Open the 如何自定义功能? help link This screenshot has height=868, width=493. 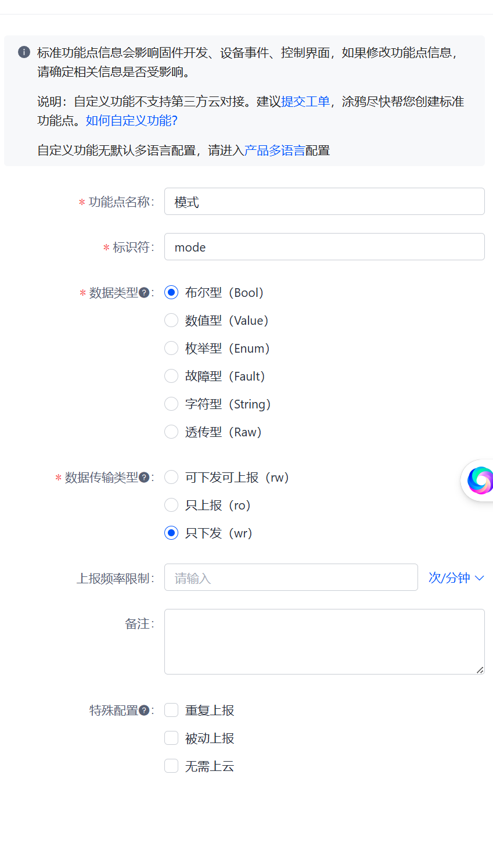coord(132,121)
